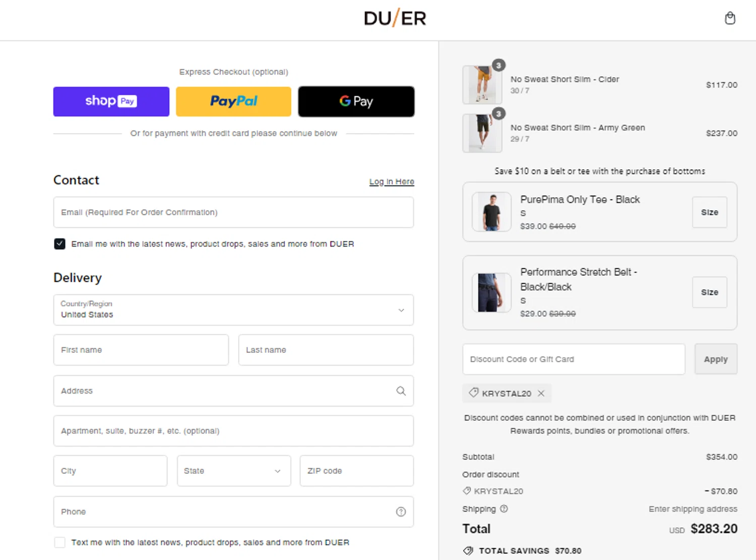Pay with PayPal
756x560 pixels.
click(x=233, y=101)
